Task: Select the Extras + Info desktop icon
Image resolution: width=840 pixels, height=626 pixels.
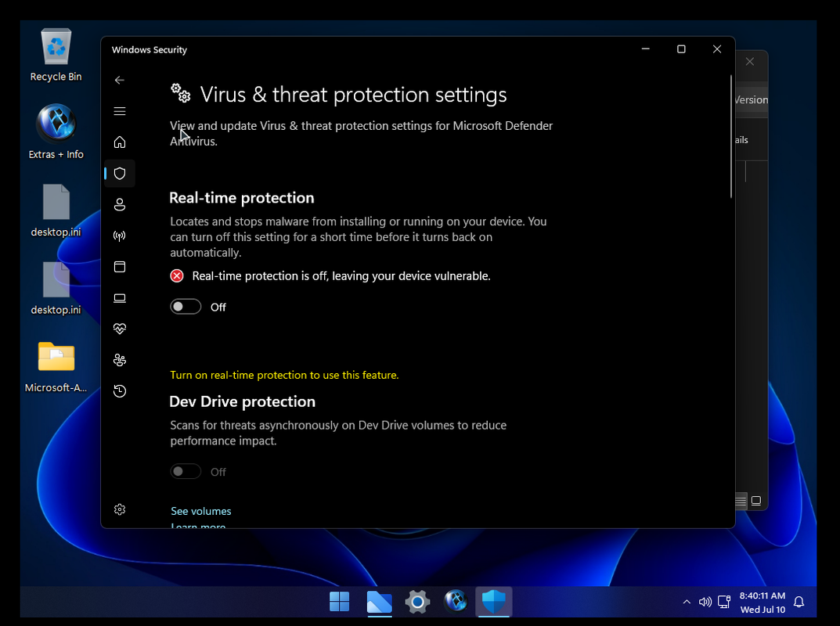Action: 56,132
